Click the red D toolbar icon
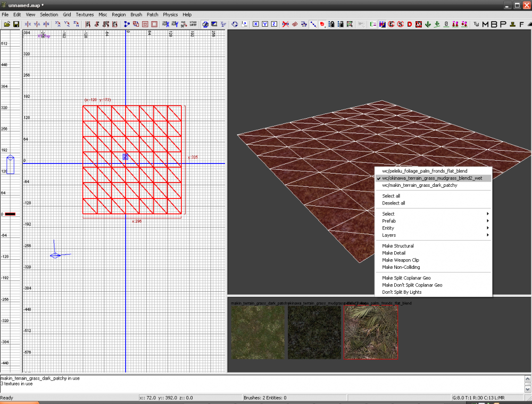Screen dimensions: 532x404 click(410, 24)
